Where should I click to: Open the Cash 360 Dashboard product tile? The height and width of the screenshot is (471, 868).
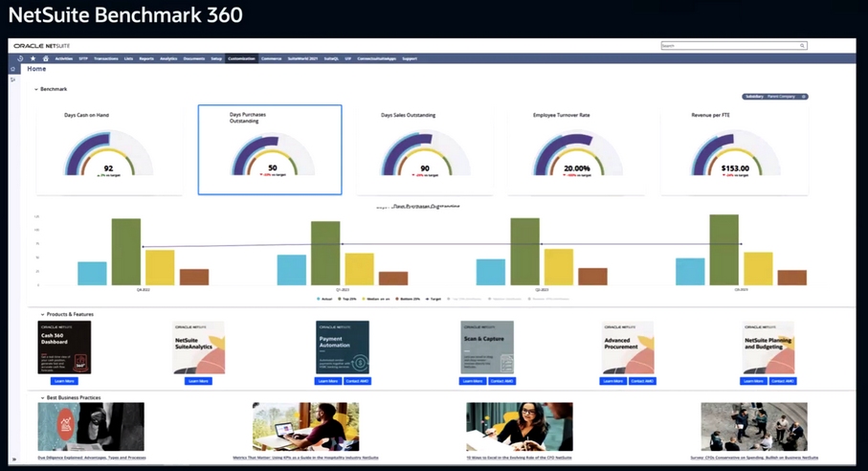point(64,348)
